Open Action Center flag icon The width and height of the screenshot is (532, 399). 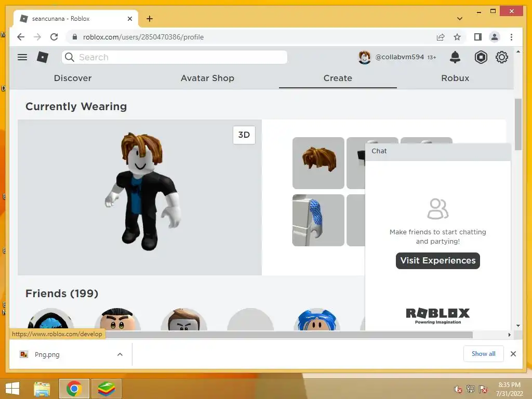tap(483, 389)
